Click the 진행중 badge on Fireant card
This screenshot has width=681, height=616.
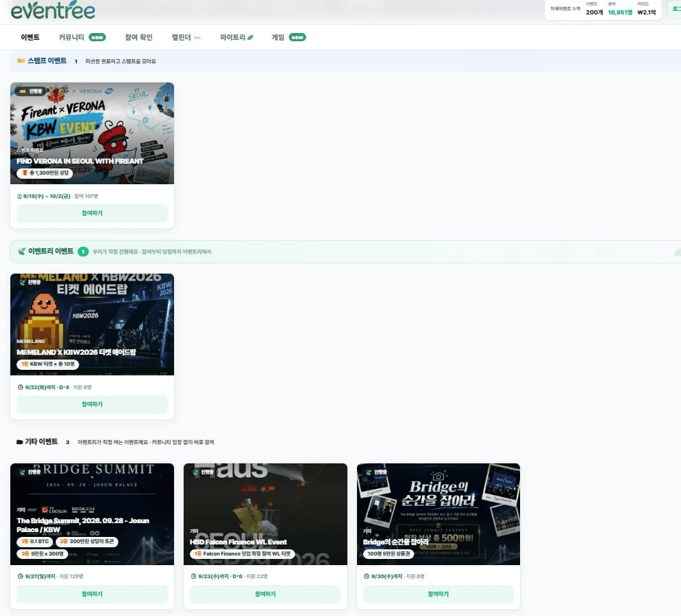pyautogui.click(x=30, y=91)
